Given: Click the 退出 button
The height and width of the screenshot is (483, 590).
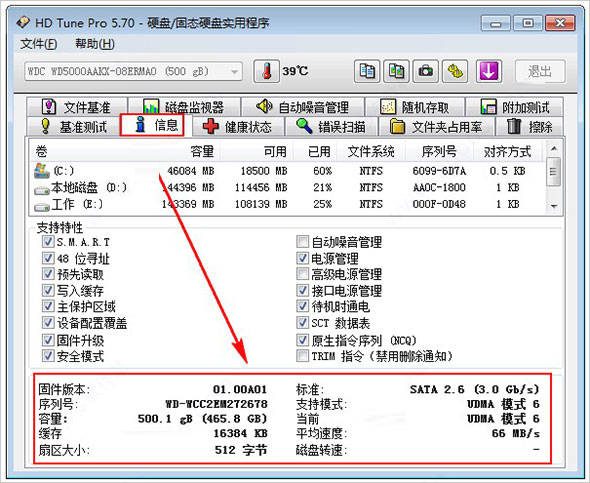Looking at the screenshot, I should [540, 71].
